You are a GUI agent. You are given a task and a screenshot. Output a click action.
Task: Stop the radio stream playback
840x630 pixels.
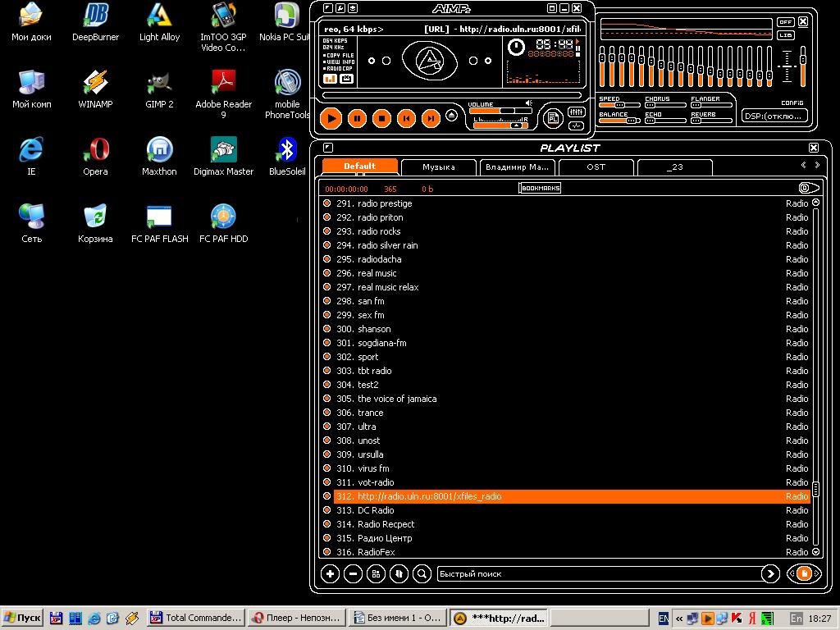pos(381,119)
